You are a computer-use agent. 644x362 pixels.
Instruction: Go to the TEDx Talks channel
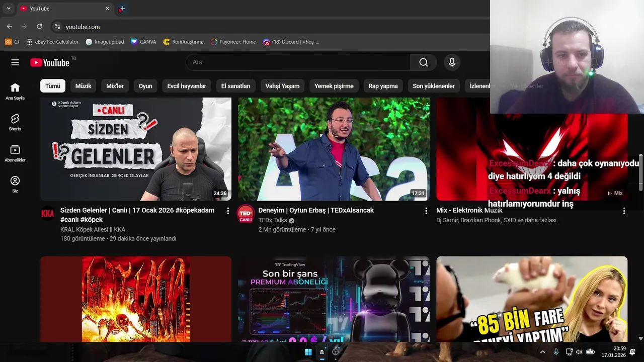pyautogui.click(x=273, y=220)
